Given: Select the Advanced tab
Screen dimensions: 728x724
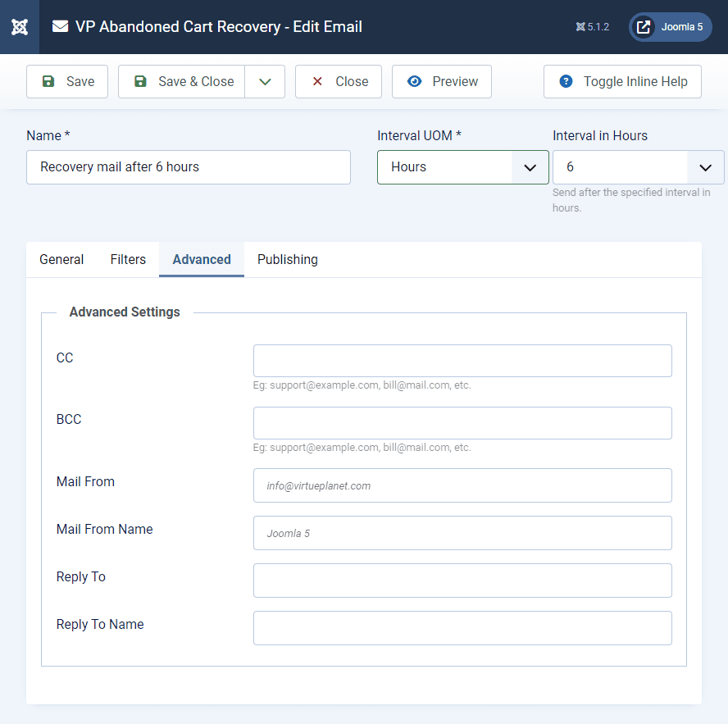Looking at the screenshot, I should (x=202, y=260).
